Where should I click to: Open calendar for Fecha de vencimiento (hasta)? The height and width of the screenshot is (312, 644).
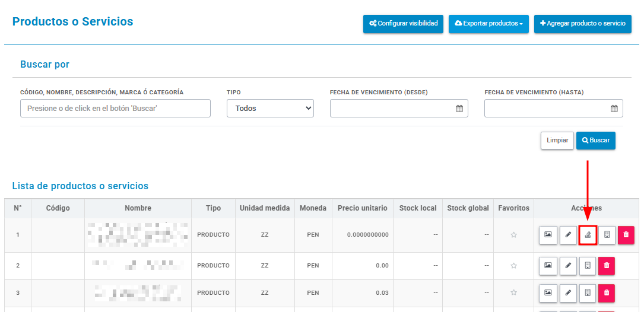[614, 109]
